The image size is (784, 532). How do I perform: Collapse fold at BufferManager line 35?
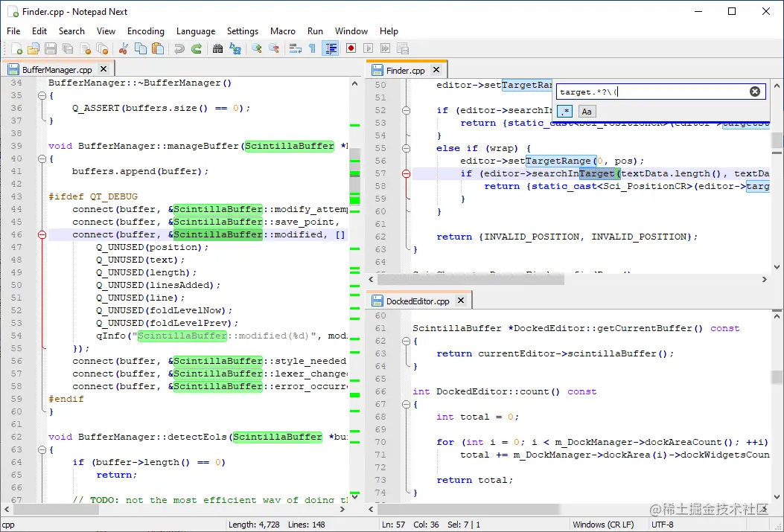pos(42,95)
